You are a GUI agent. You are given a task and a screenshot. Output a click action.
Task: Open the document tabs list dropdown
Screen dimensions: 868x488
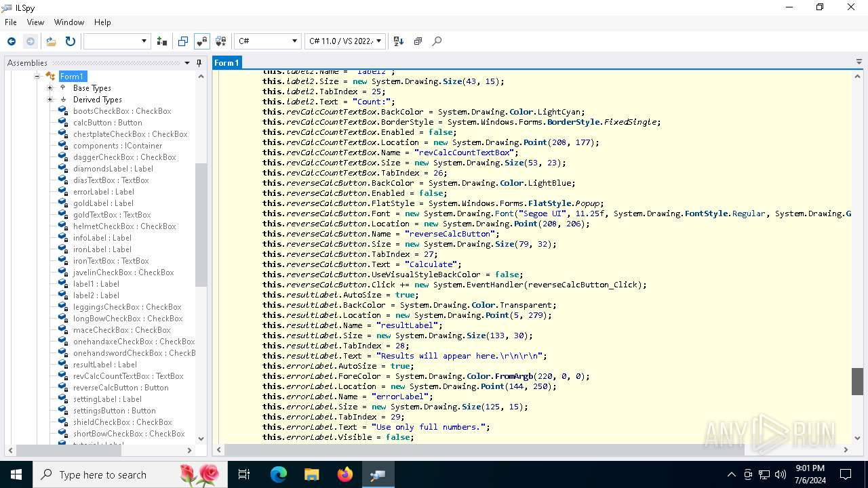859,62
